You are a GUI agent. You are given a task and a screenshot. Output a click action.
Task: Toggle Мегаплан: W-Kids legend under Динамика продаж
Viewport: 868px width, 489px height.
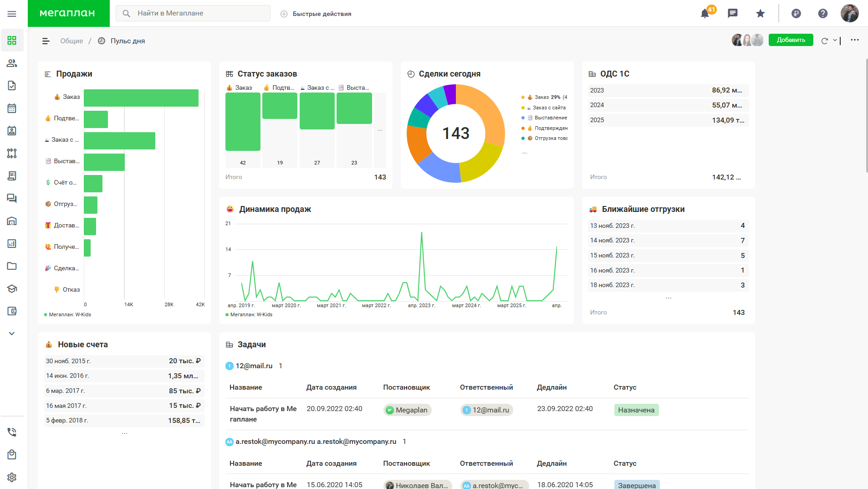(x=249, y=314)
